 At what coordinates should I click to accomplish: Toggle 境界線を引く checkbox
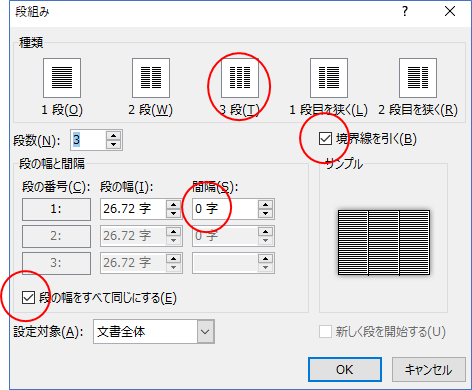pos(325,139)
